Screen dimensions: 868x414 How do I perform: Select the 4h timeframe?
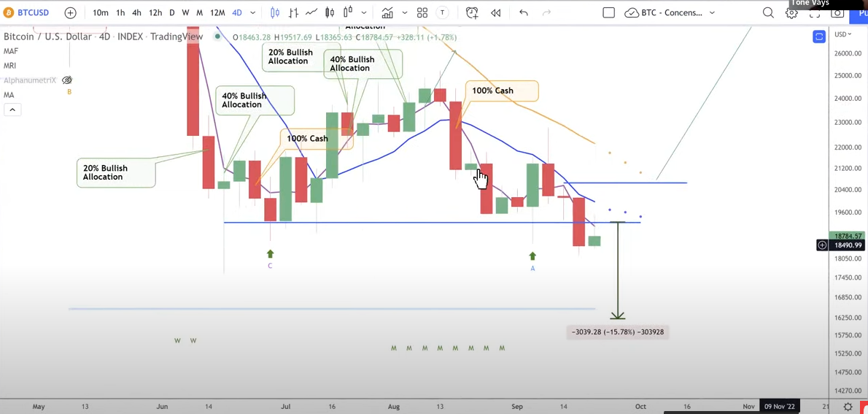coord(136,12)
